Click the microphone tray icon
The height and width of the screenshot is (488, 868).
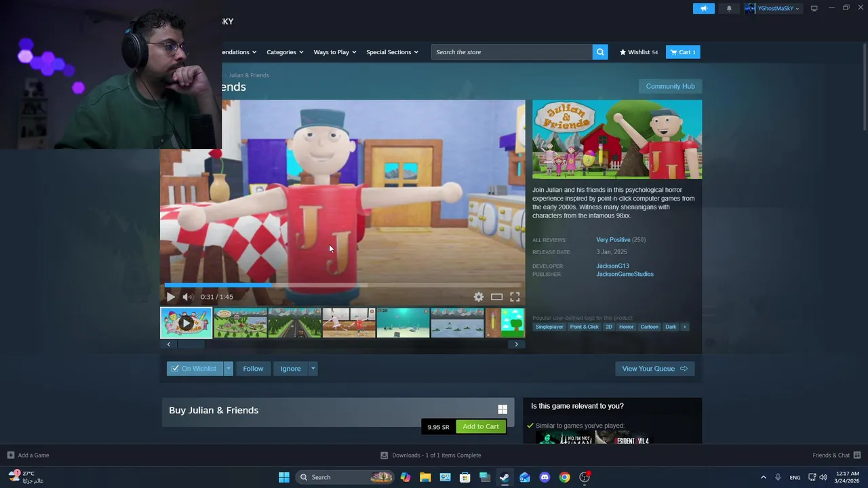[778, 477]
